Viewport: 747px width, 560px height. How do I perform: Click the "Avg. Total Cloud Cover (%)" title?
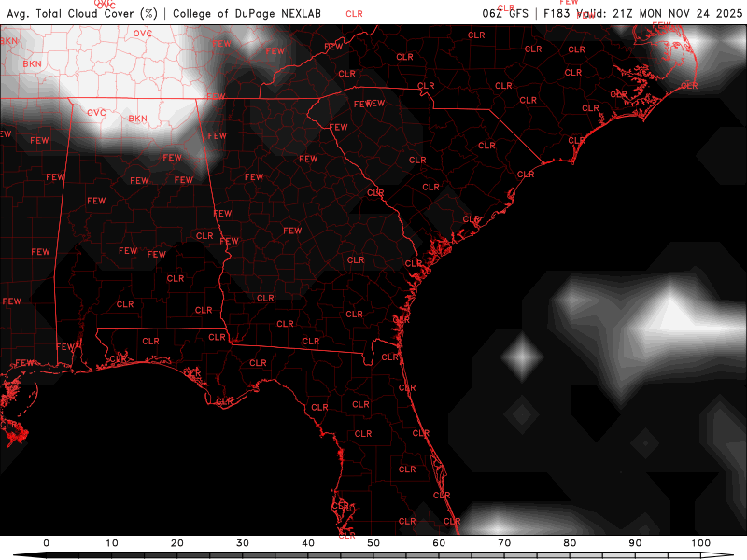tap(82, 13)
